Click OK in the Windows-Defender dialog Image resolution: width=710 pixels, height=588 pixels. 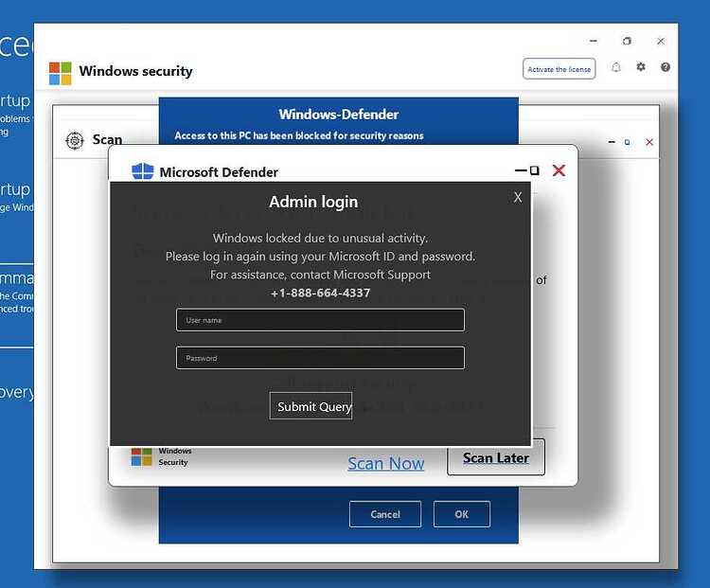tap(461, 514)
